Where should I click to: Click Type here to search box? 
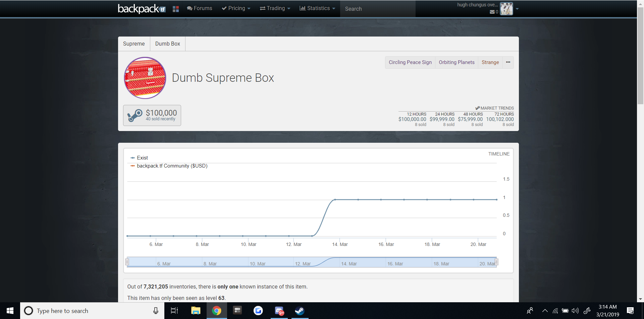(x=92, y=311)
